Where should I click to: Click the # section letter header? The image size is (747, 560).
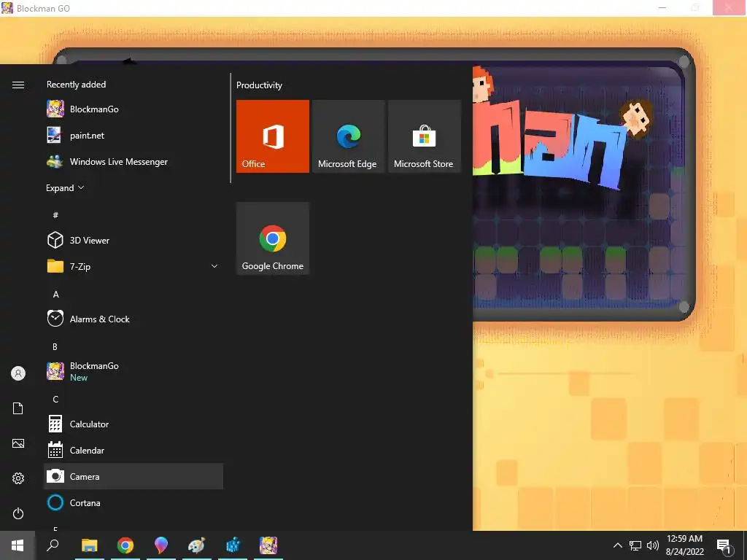coord(55,215)
